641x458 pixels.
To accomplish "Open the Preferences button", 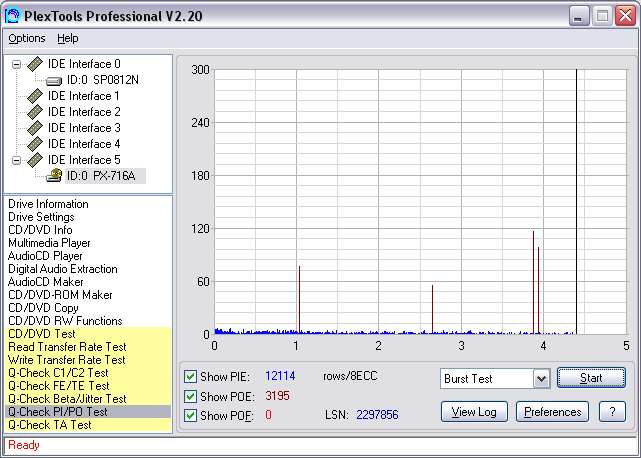I will click(552, 412).
